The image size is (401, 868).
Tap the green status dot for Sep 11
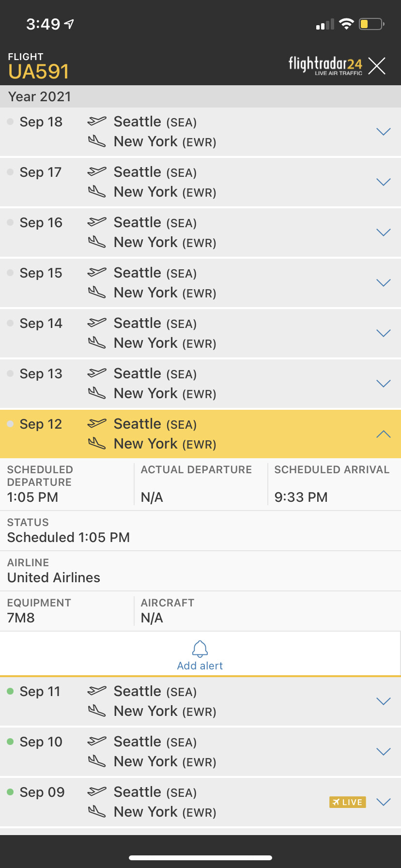(10, 691)
